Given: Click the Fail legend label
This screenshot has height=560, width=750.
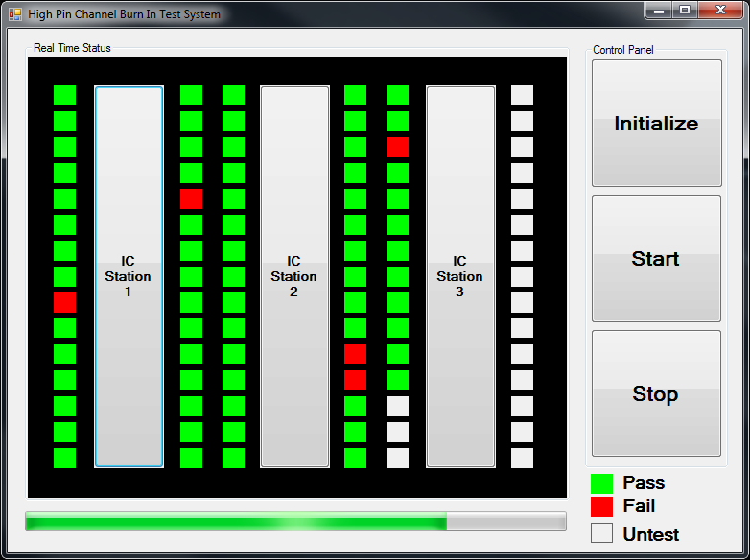Looking at the screenshot, I should click(x=639, y=506).
